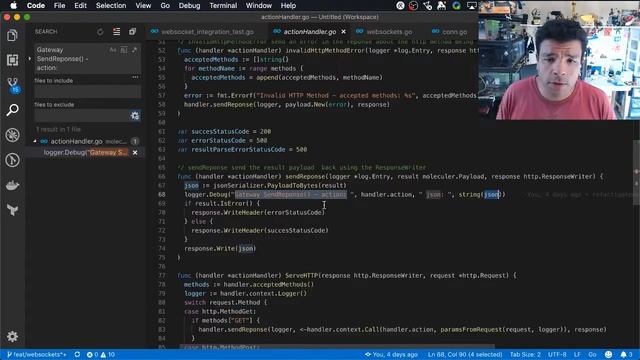Open the Search magnifier view
This screenshot has width=640, height=360.
(x=12, y=110)
